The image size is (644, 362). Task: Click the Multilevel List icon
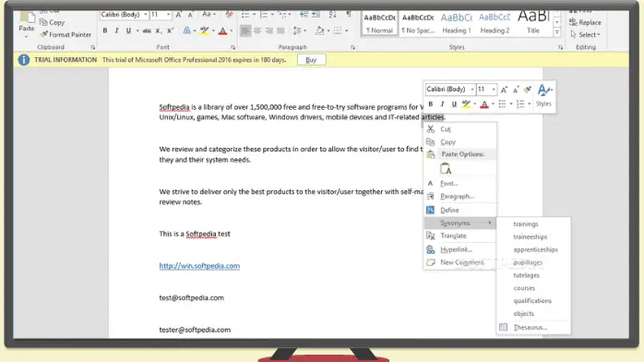[282, 15]
